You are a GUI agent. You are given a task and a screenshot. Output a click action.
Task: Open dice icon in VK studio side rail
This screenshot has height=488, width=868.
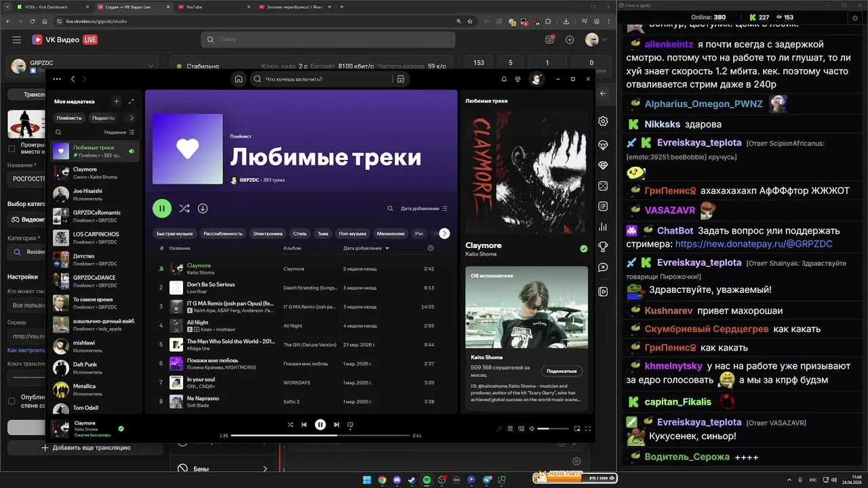603,186
